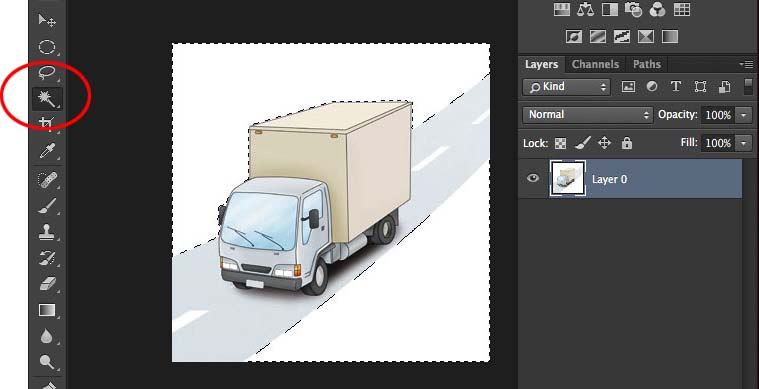
Task: Lock layer position
Action: [x=605, y=143]
